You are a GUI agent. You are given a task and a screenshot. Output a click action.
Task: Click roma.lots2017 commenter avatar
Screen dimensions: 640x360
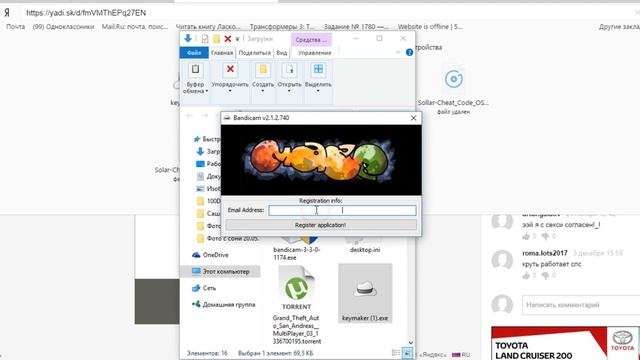point(502,259)
